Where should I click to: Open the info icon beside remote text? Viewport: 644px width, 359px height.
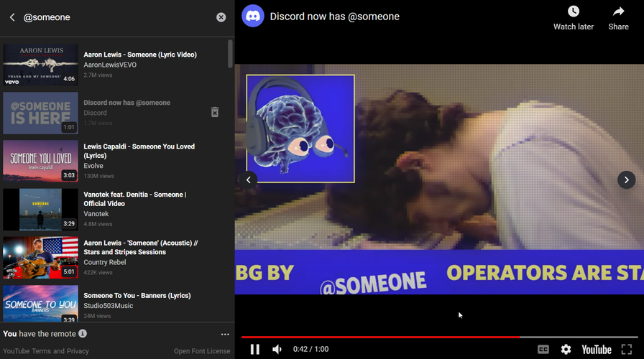83,334
